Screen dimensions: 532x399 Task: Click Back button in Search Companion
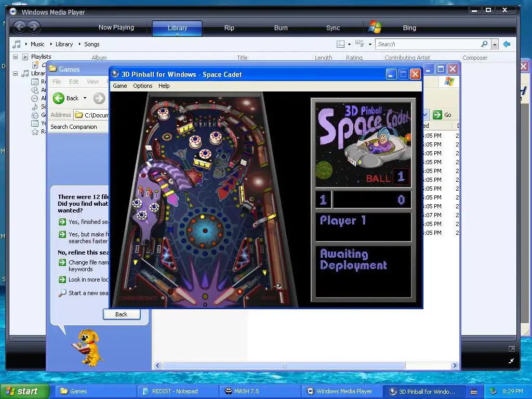[x=122, y=314]
